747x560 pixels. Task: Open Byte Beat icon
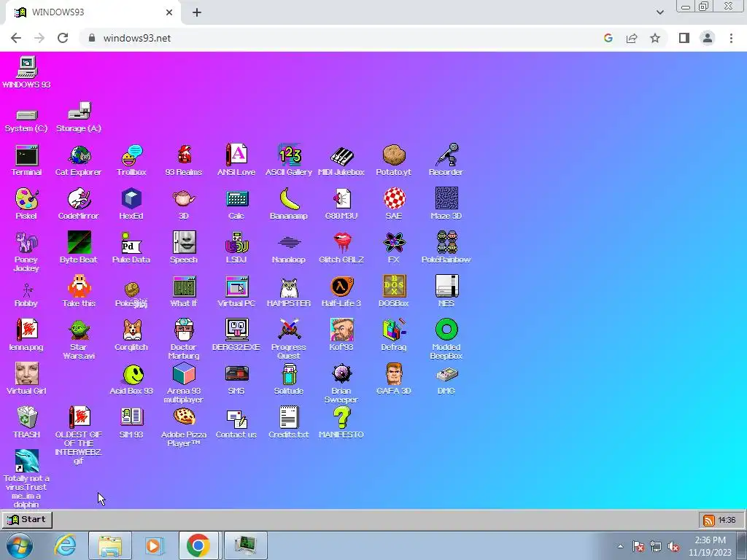[79, 243]
